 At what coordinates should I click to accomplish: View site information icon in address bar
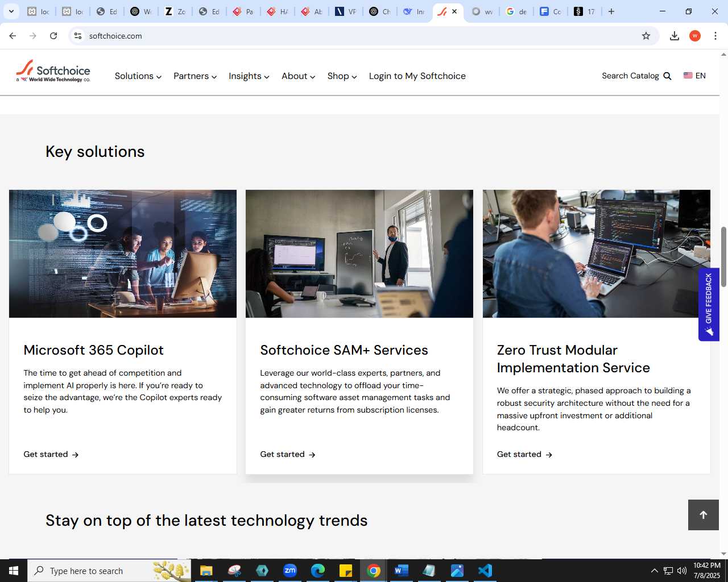click(x=78, y=36)
